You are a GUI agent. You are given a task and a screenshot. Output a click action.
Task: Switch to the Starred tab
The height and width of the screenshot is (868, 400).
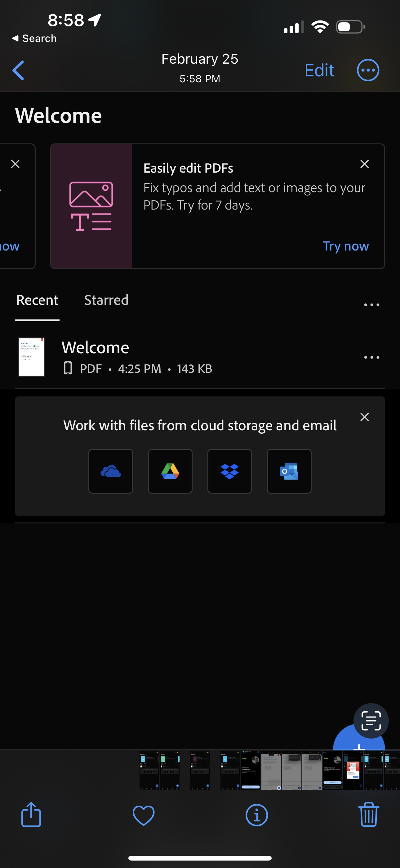point(106,300)
